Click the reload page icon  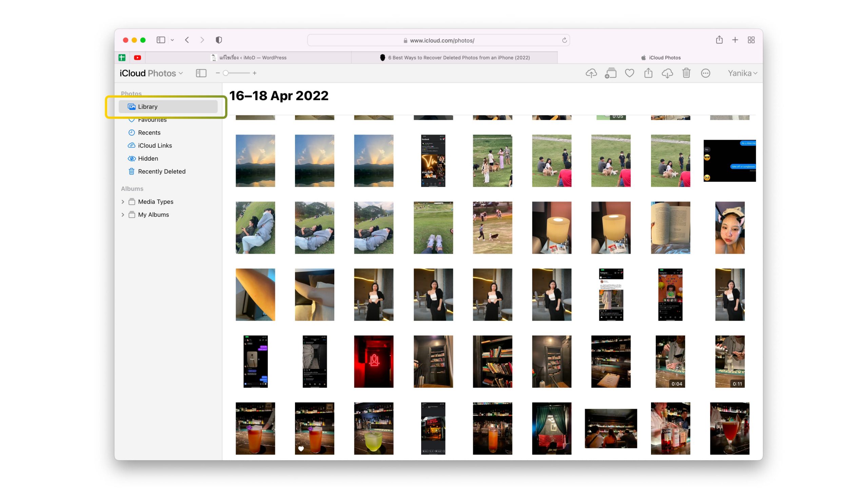click(x=564, y=40)
